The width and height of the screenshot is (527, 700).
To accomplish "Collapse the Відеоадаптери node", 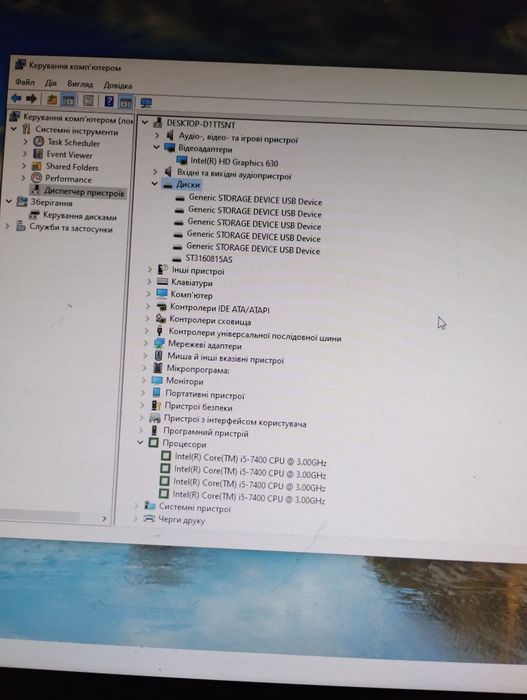I will (156, 147).
